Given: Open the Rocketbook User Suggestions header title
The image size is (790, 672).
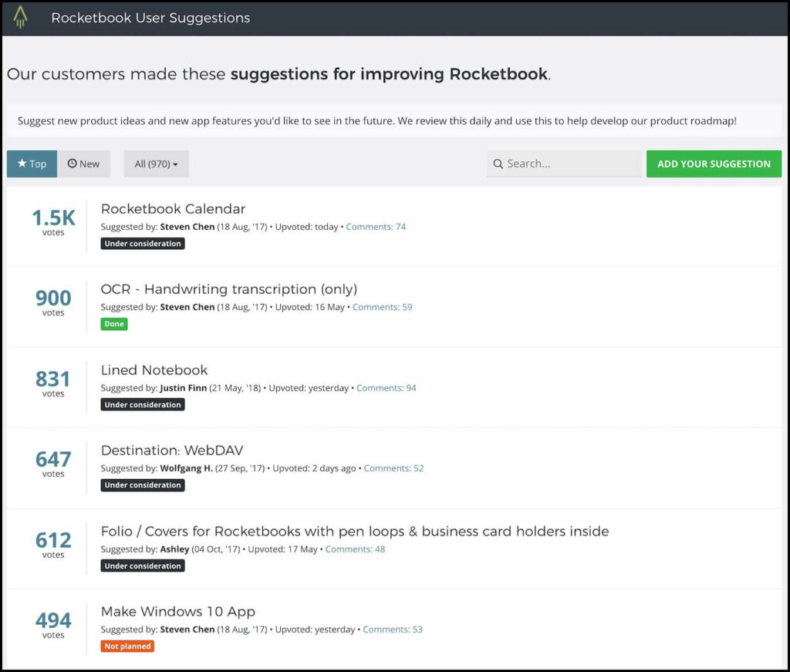Looking at the screenshot, I should pyautogui.click(x=150, y=18).
